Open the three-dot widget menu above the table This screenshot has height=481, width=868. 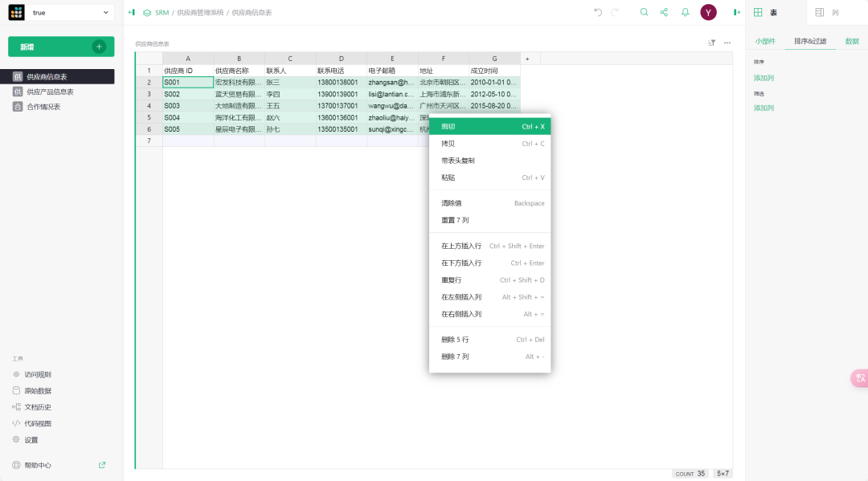[x=727, y=43]
